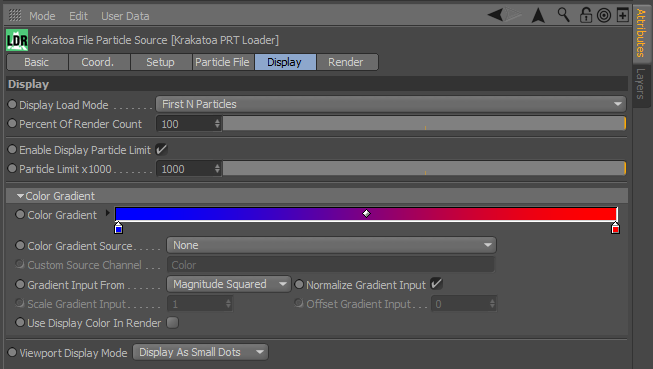Open the Edit menu
Viewport: 653px width, 369px height.
coord(78,16)
